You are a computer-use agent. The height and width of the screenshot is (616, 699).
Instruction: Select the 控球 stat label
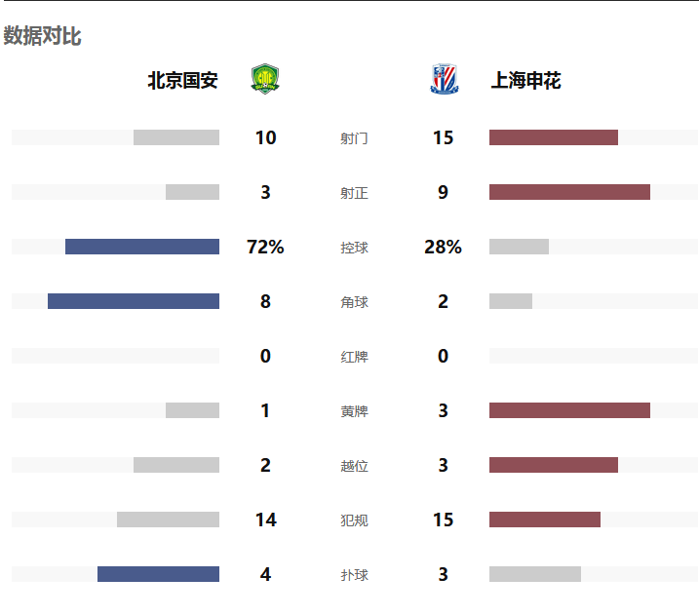(355, 248)
